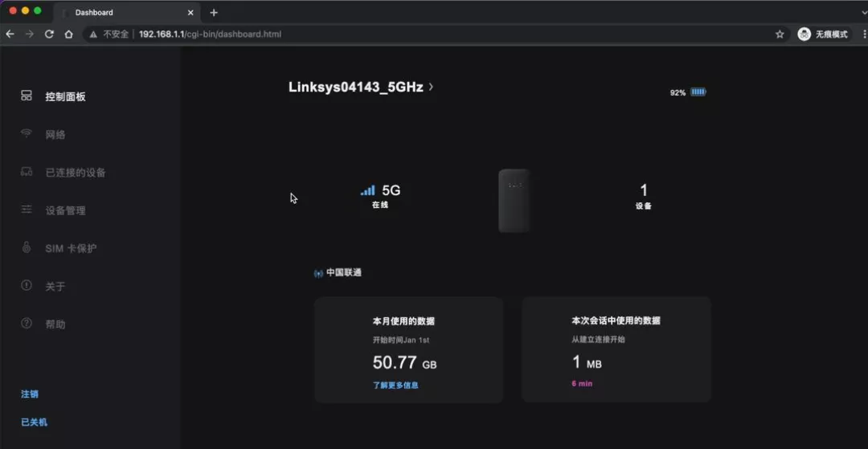Bookmark this page with the star icon
Screen dimensions: 868x449
click(780, 35)
